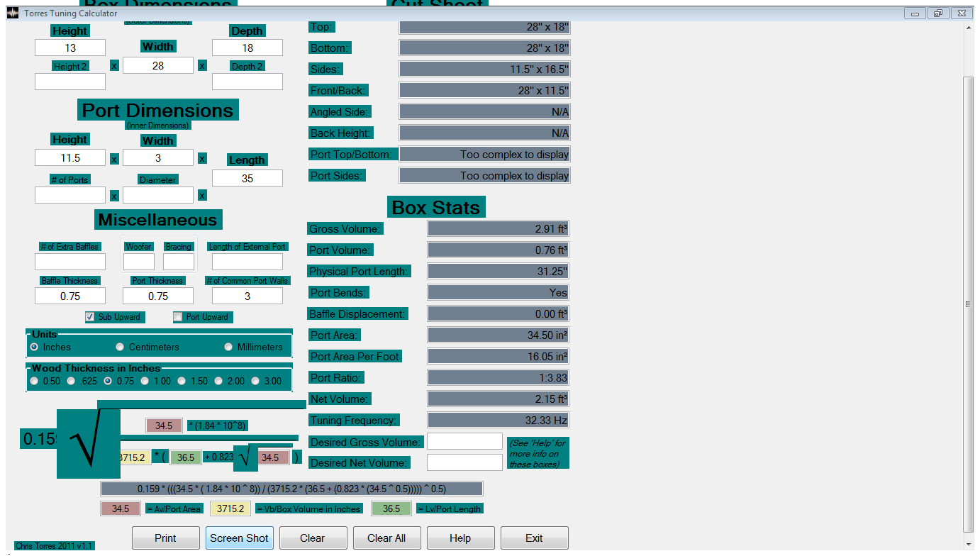Click the box Height field showing 13
This screenshot has height=556, width=980.
pyautogui.click(x=70, y=48)
